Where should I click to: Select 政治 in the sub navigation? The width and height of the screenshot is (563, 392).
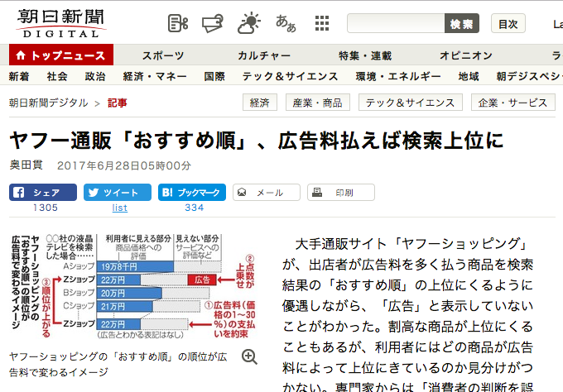pyautogui.click(x=95, y=76)
